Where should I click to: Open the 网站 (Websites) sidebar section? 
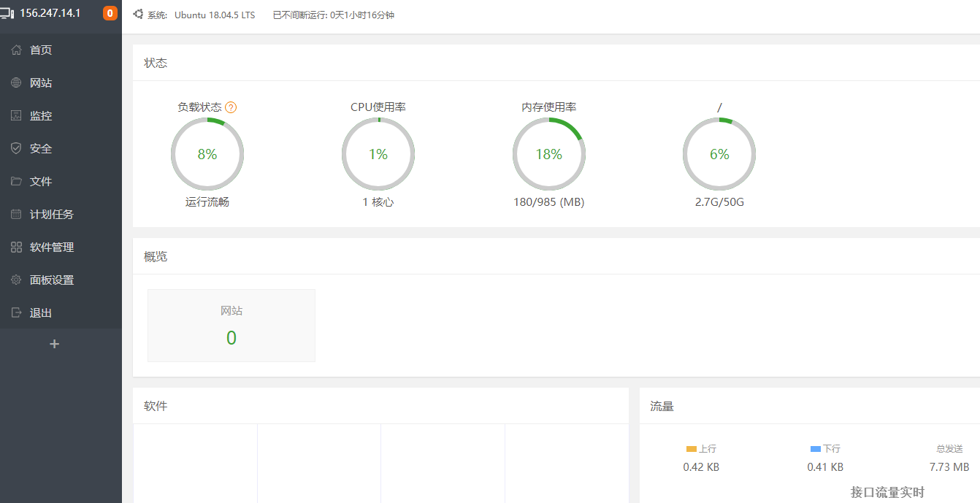(53, 82)
